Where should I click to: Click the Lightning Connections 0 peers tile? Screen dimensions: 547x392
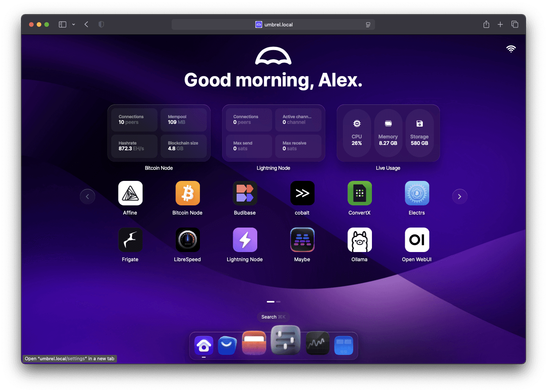click(249, 120)
